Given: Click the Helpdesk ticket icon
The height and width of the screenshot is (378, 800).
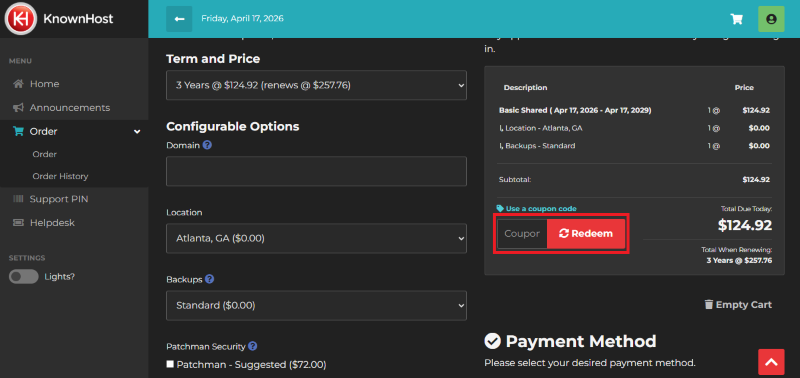Looking at the screenshot, I should pyautogui.click(x=18, y=223).
